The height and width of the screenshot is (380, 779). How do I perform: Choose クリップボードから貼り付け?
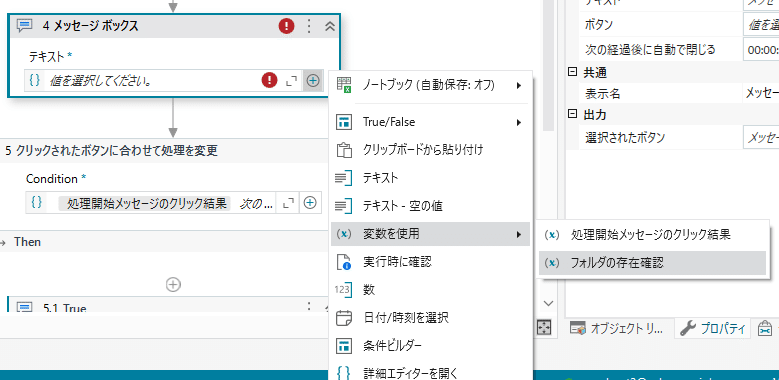[x=431, y=149]
